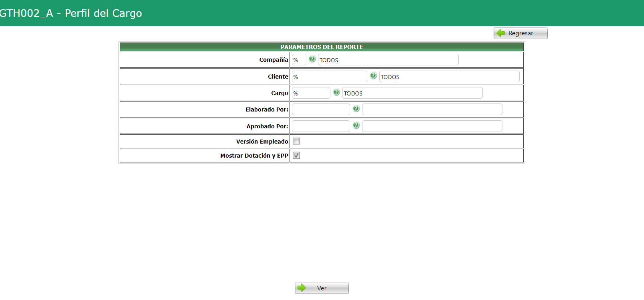Click the Ver button
644x300 pixels.
tap(322, 288)
